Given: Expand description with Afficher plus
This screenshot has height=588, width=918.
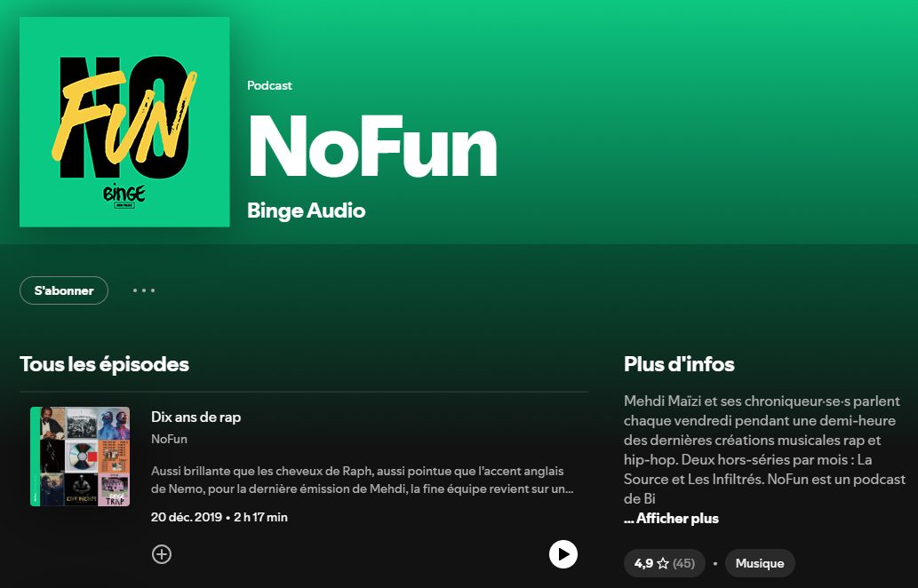Looking at the screenshot, I should [672, 519].
